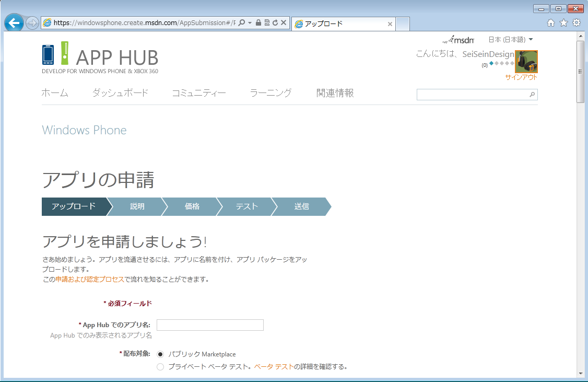This screenshot has width=588, height=382.
Task: Click the stop loading X icon
Action: 284,22
